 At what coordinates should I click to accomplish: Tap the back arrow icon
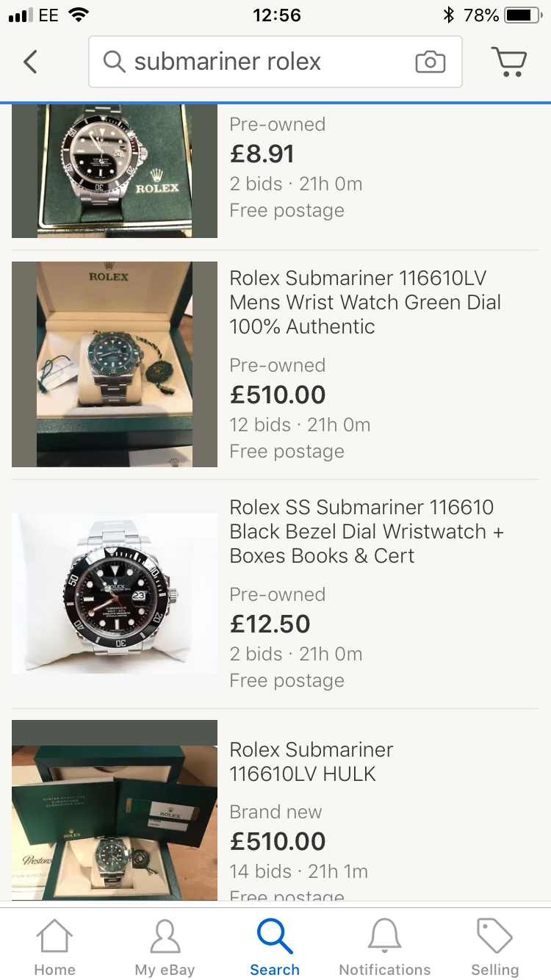(x=30, y=62)
